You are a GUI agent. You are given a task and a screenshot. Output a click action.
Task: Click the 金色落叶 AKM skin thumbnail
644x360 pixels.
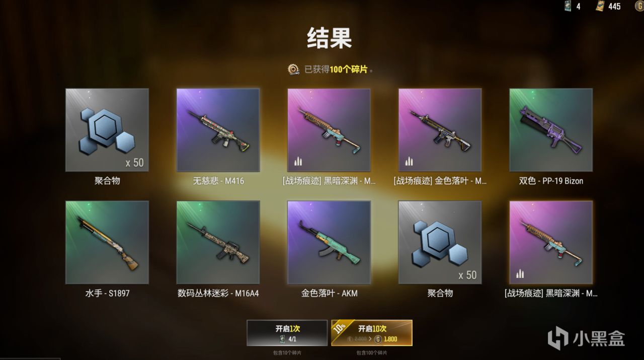point(329,242)
